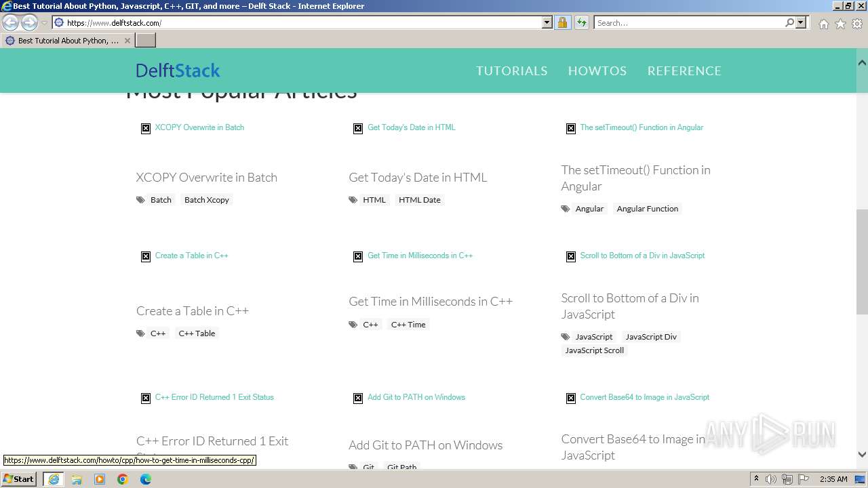The height and width of the screenshot is (488, 868).
Task: Open Microsoft Edge from taskbar
Action: pos(146,479)
